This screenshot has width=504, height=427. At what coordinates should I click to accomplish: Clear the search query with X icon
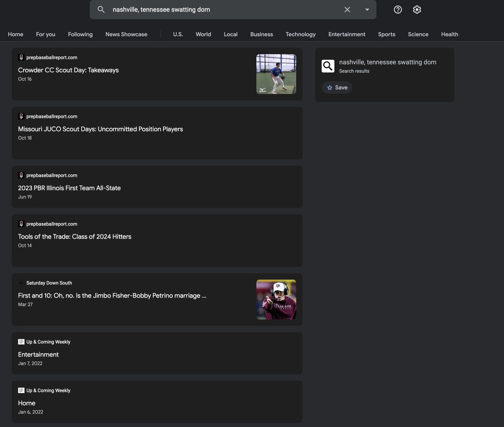(347, 10)
